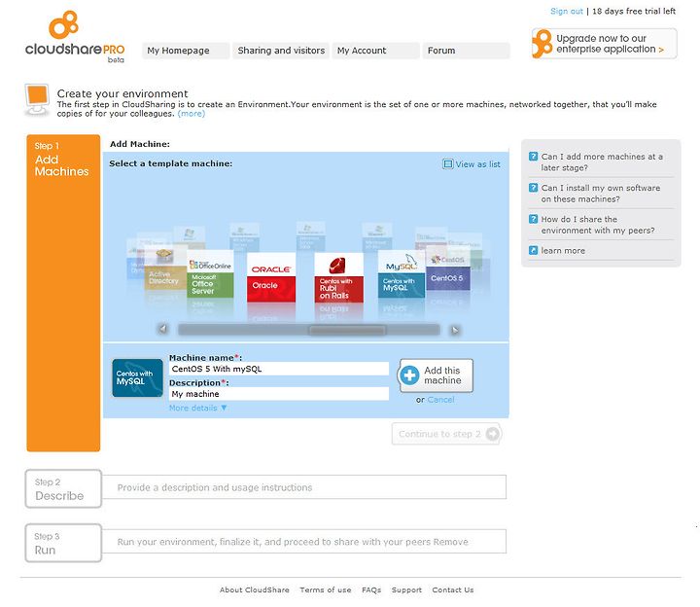Open FAQs footer link

pos(371,589)
